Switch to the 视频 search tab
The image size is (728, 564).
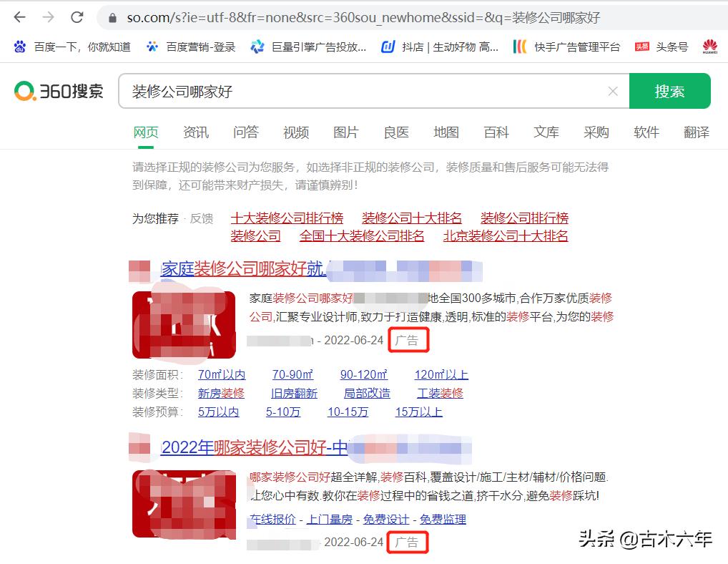[295, 132]
